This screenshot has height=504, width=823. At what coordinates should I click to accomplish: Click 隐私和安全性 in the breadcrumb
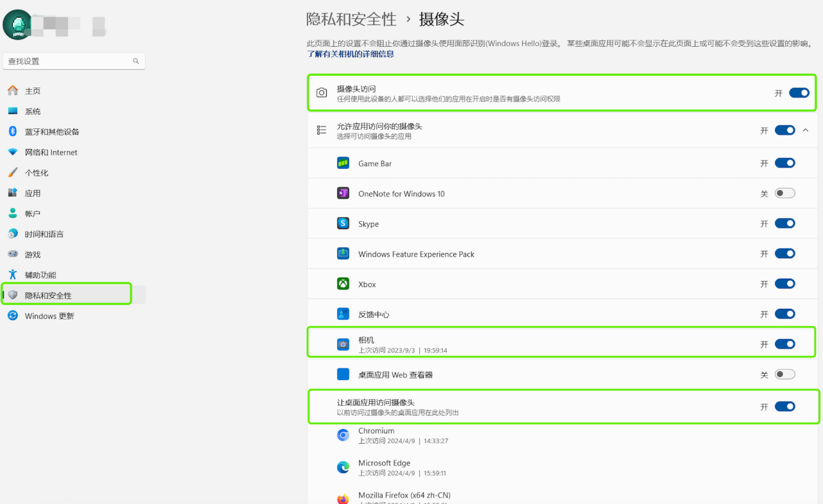pyautogui.click(x=351, y=19)
